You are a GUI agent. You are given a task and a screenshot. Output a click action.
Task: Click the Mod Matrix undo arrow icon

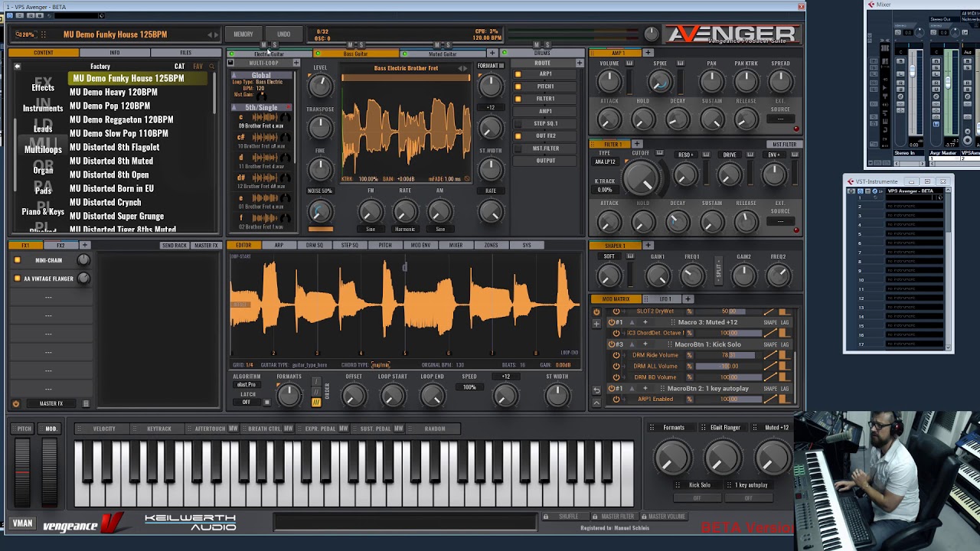tap(596, 390)
